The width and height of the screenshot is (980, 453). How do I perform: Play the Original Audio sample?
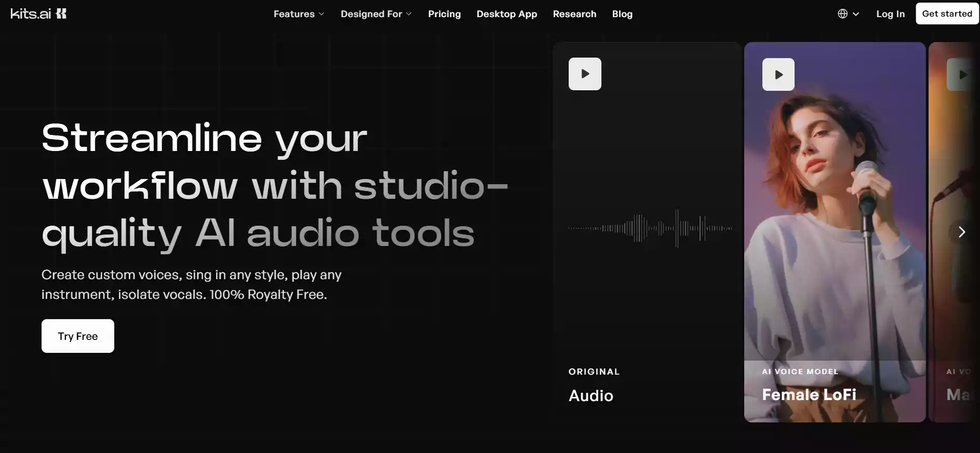[585, 74]
